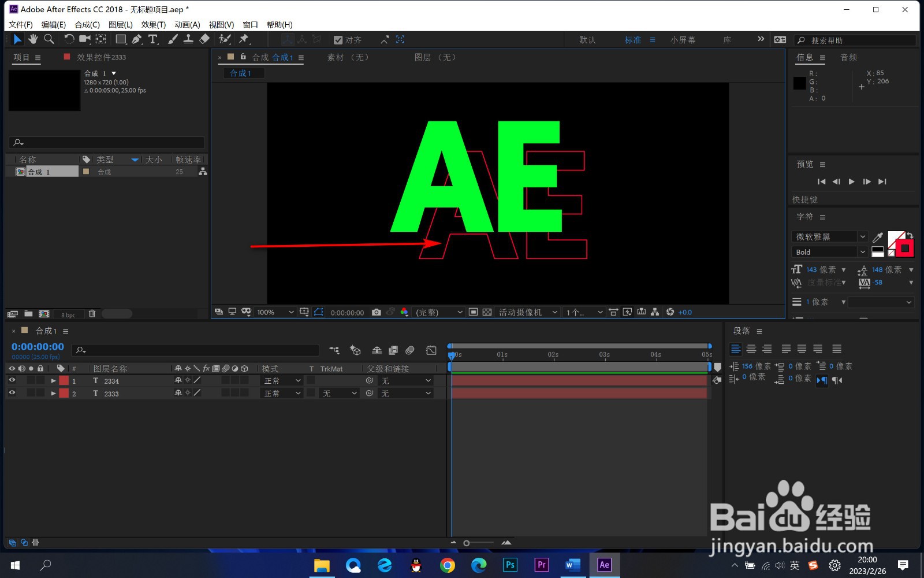Open the 微软雅黑 font family dropdown

829,237
